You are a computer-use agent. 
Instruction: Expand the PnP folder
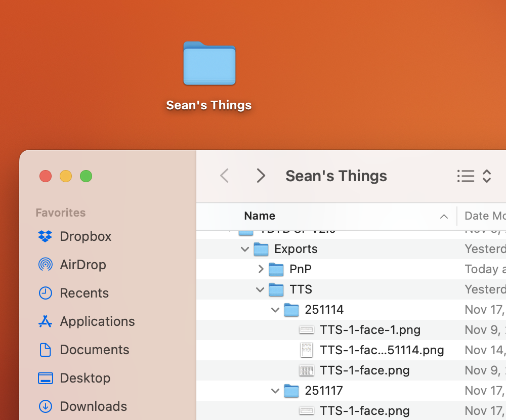[261, 269]
